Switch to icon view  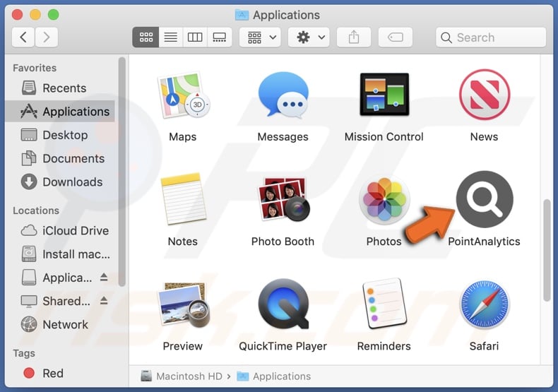click(146, 37)
